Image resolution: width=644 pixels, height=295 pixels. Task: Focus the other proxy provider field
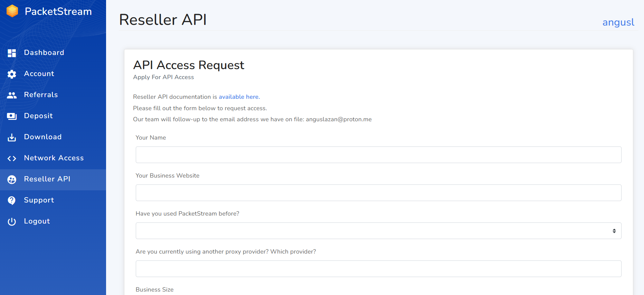[x=378, y=269]
